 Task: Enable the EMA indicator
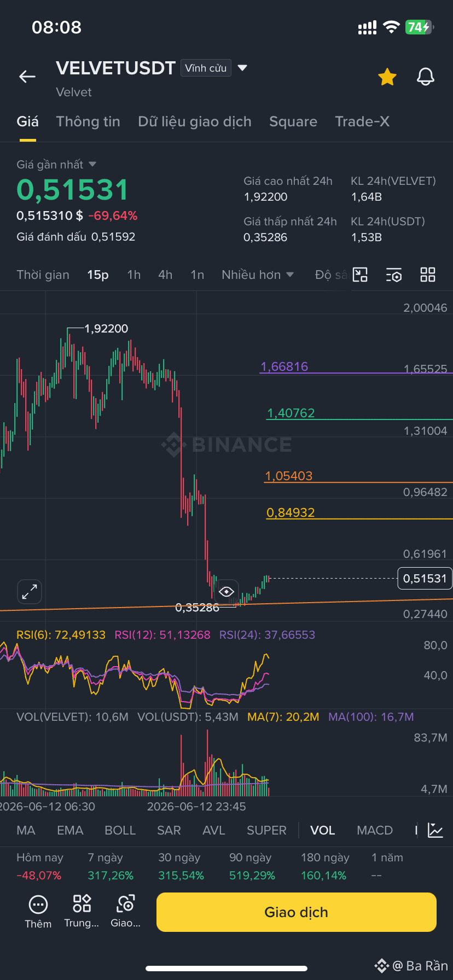pyautogui.click(x=70, y=830)
